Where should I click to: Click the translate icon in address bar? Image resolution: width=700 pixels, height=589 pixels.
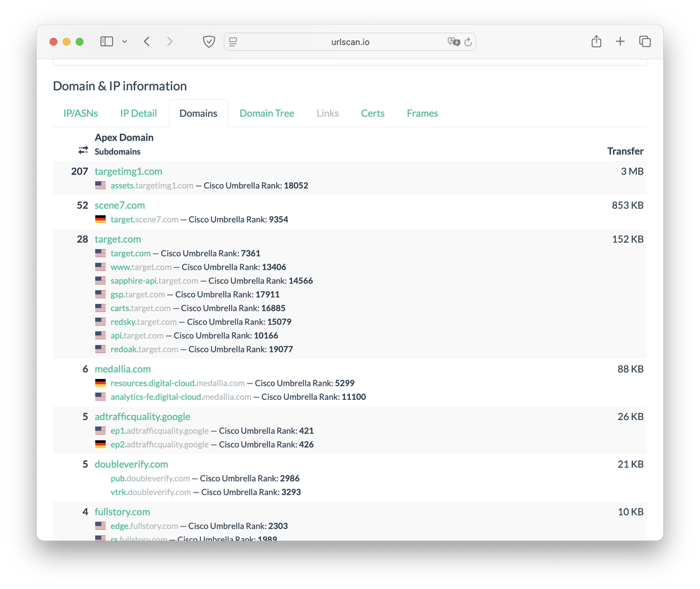click(453, 42)
